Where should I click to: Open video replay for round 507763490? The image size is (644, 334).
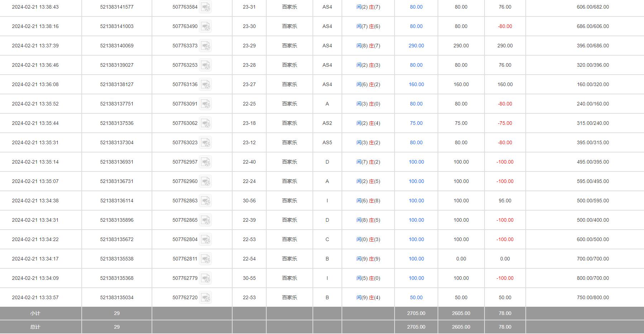[205, 27]
